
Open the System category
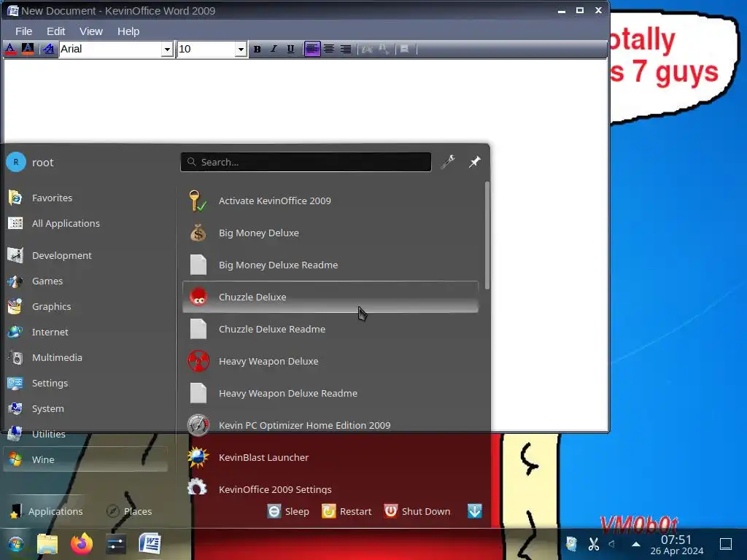(86, 408)
